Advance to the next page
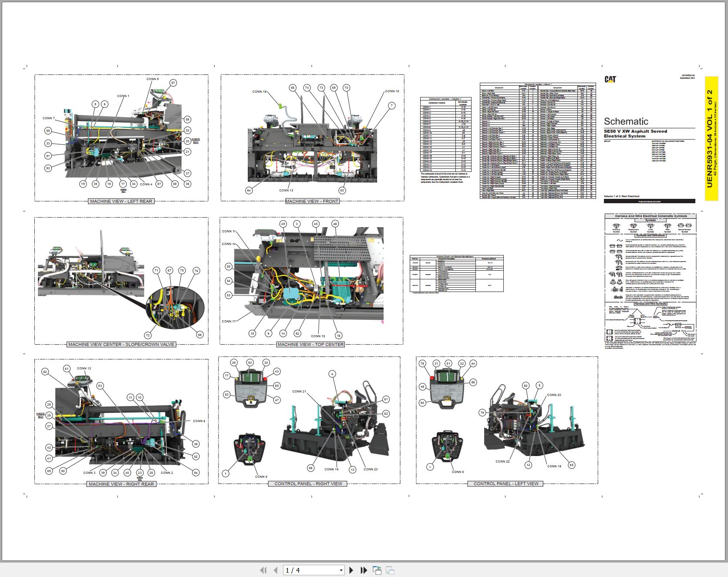 (351, 570)
